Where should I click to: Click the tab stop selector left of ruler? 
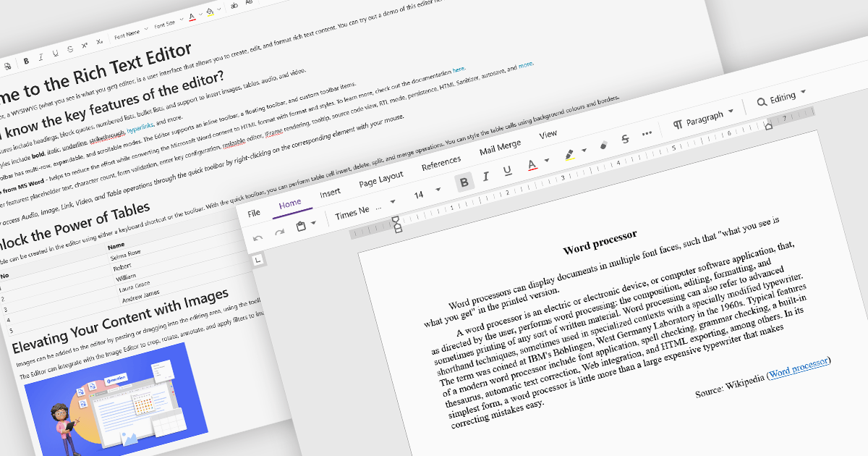coord(259,260)
